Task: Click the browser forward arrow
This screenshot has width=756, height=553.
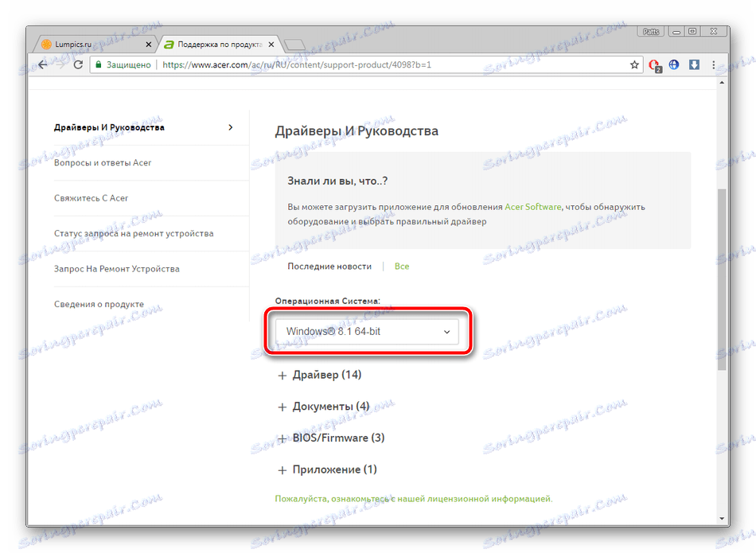Action: coord(60,64)
